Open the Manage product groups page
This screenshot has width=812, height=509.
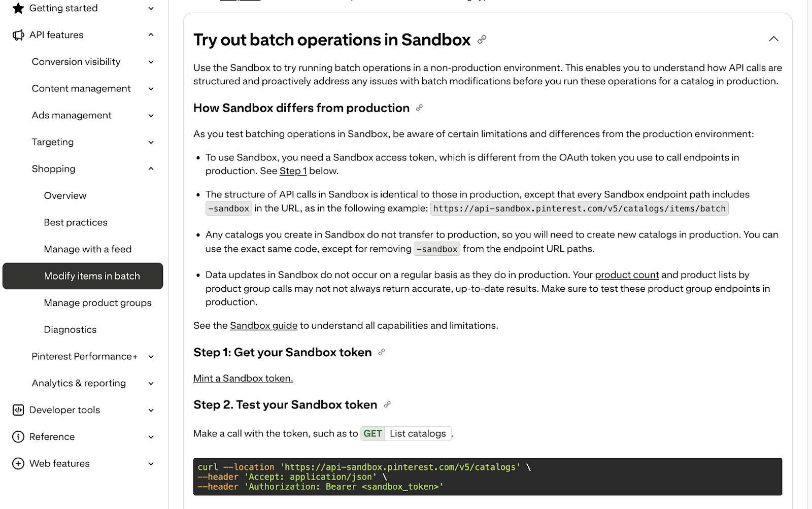(x=97, y=303)
